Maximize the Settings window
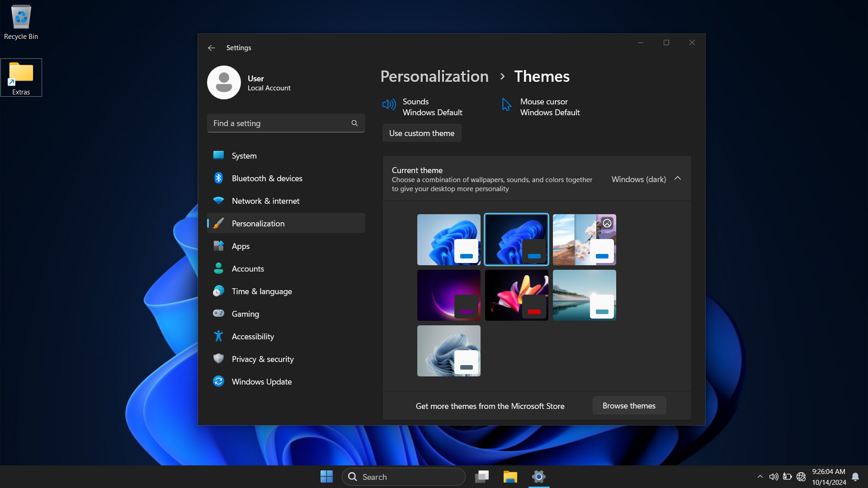The image size is (868, 488). (x=666, y=42)
